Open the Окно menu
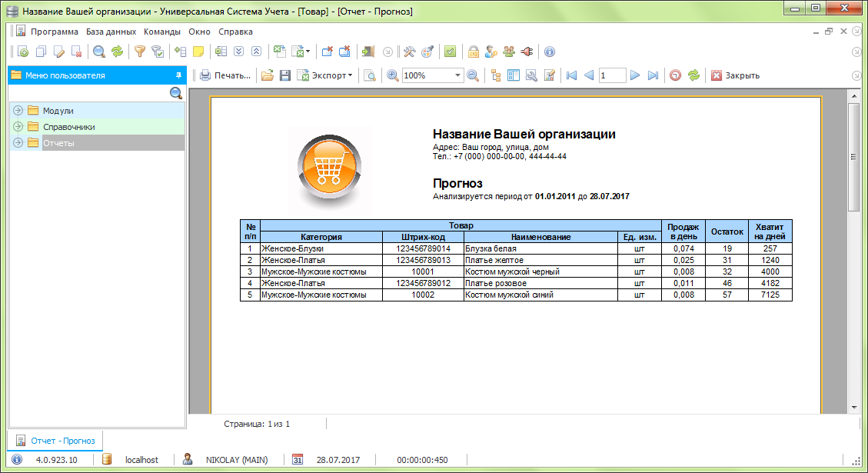This screenshot has width=868, height=473. [x=199, y=32]
